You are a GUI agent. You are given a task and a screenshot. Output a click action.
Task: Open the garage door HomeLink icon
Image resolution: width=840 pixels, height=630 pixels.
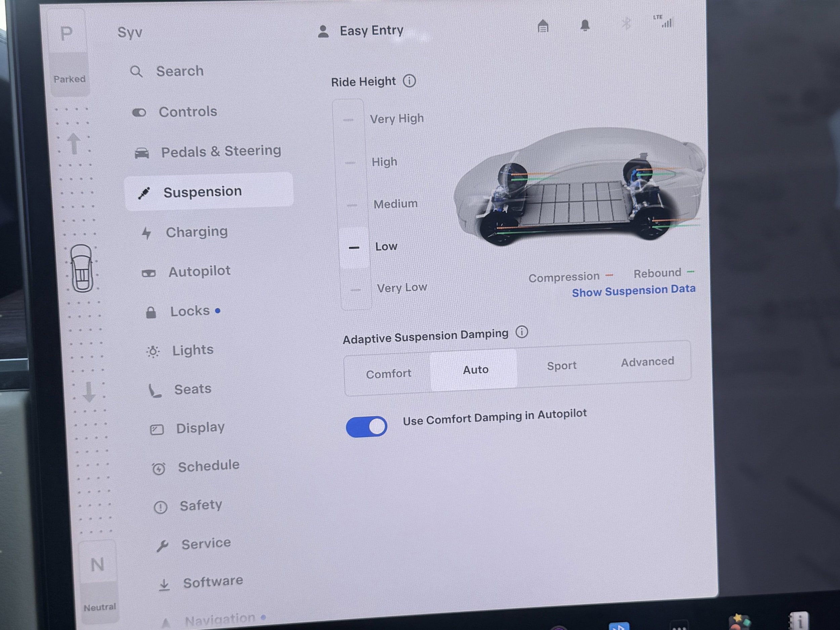[543, 27]
